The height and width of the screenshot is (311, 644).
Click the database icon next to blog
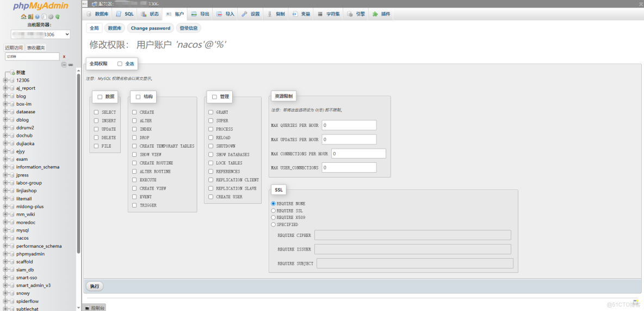coord(13,96)
